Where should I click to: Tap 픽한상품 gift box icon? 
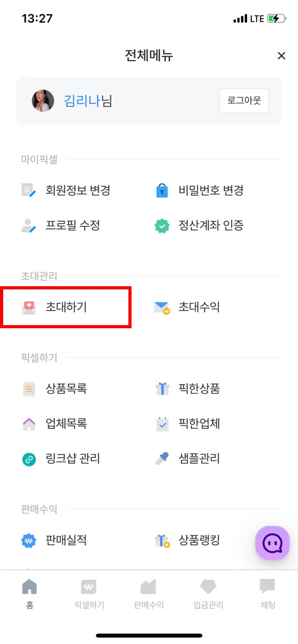[162, 389]
